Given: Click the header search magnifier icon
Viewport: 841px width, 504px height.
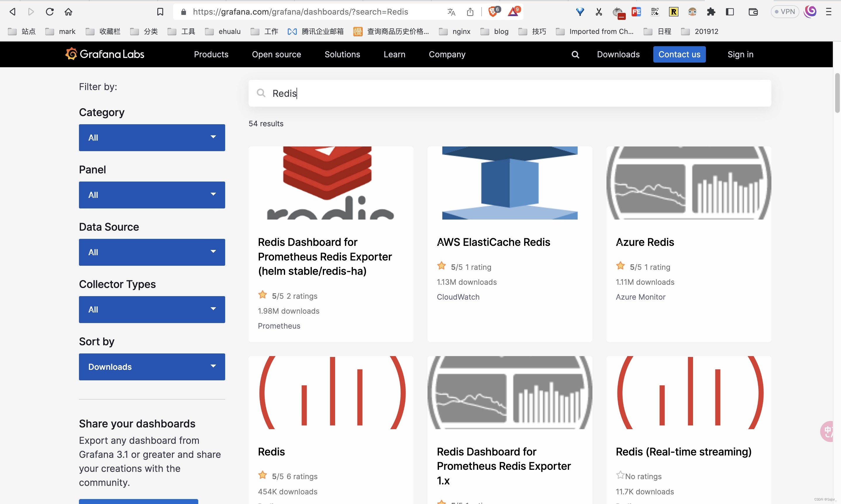Looking at the screenshot, I should (x=575, y=55).
